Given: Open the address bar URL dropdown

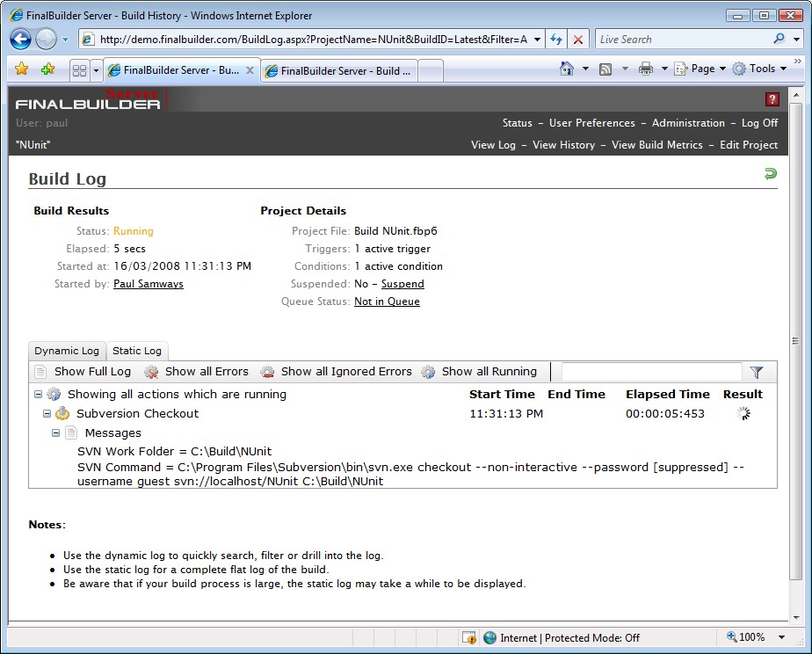Looking at the screenshot, I should click(x=538, y=40).
